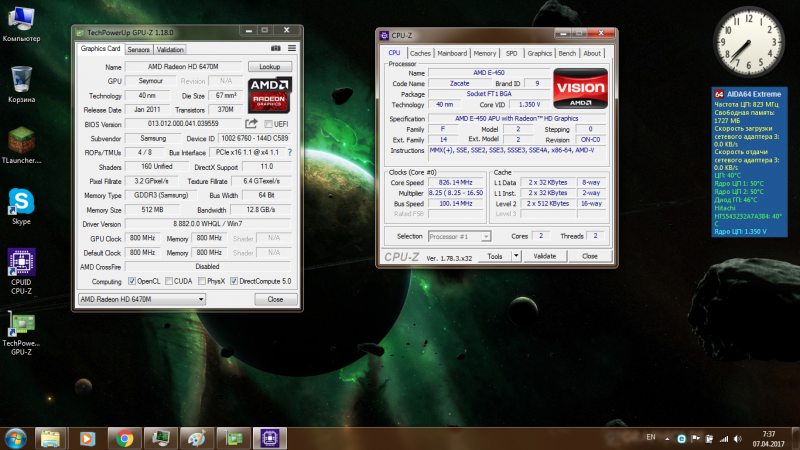This screenshot has width=800, height=450.
Task: Open the network signal tray icon
Action: click(x=724, y=439)
